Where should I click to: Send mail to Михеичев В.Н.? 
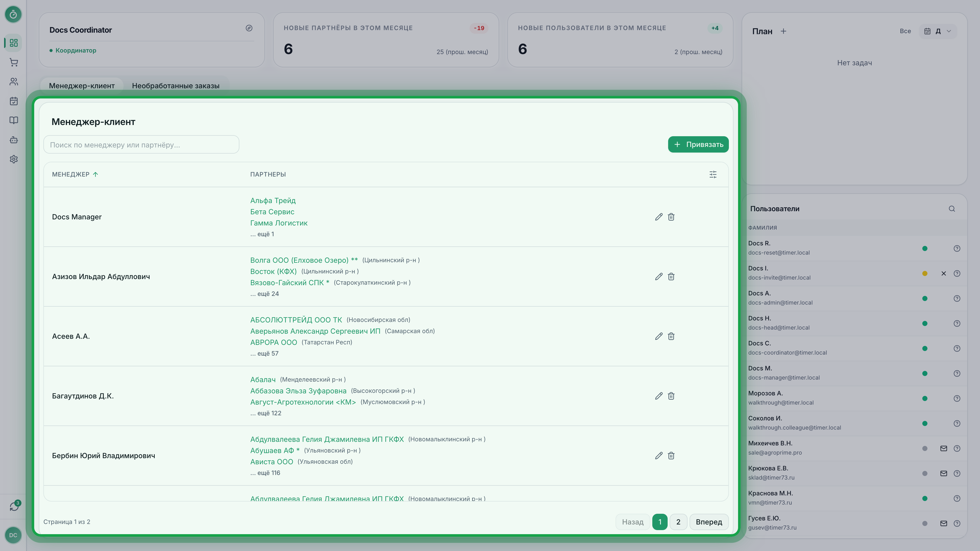tap(944, 448)
